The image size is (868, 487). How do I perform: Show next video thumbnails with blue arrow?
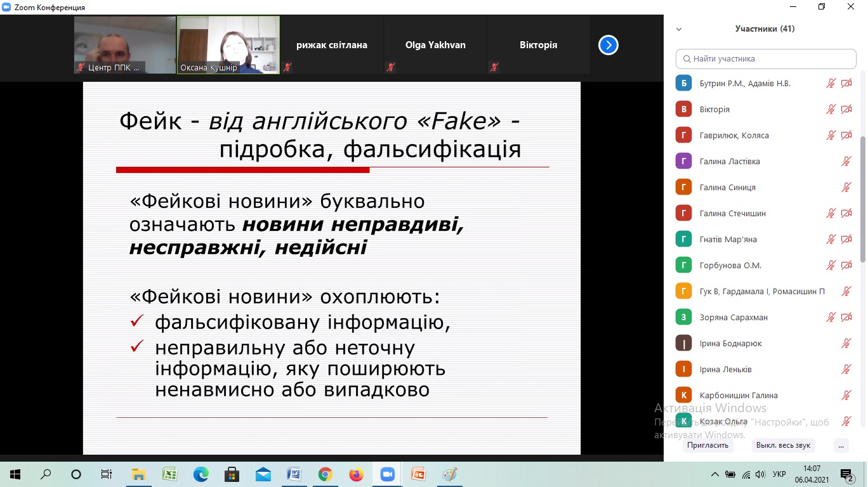[608, 45]
